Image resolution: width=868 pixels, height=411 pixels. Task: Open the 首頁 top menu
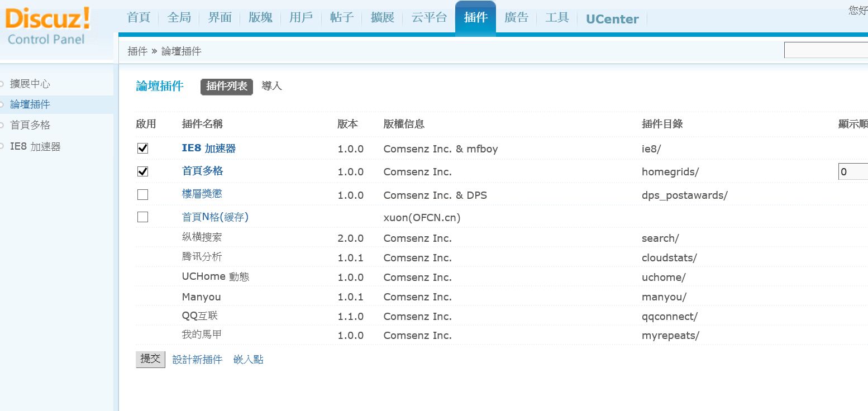tap(139, 18)
